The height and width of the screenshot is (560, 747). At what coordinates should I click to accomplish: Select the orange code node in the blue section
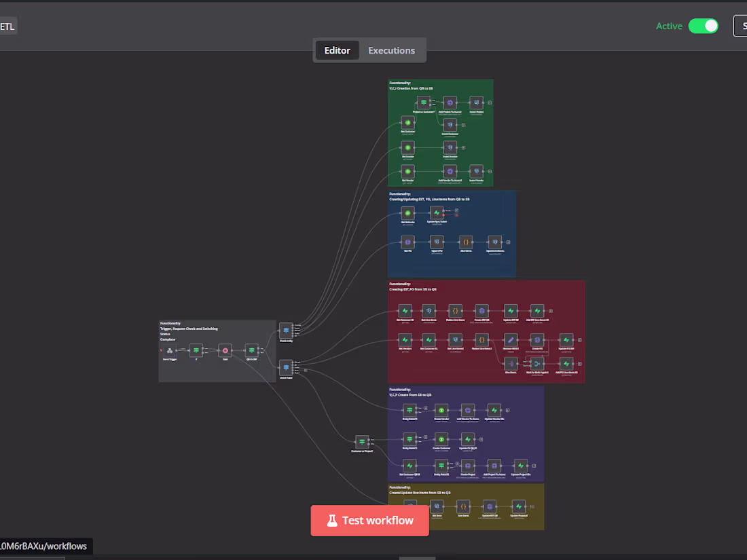click(x=466, y=242)
